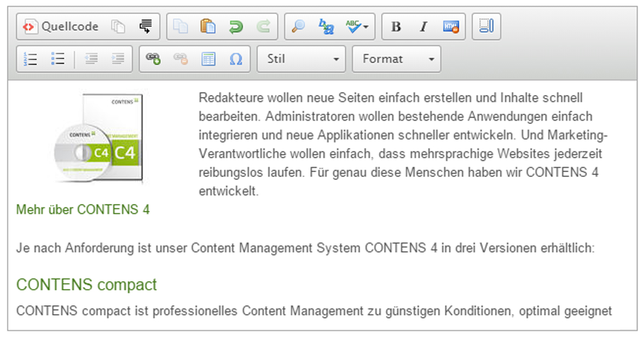
Task: Decrease the paragraph indent
Action: [91, 59]
